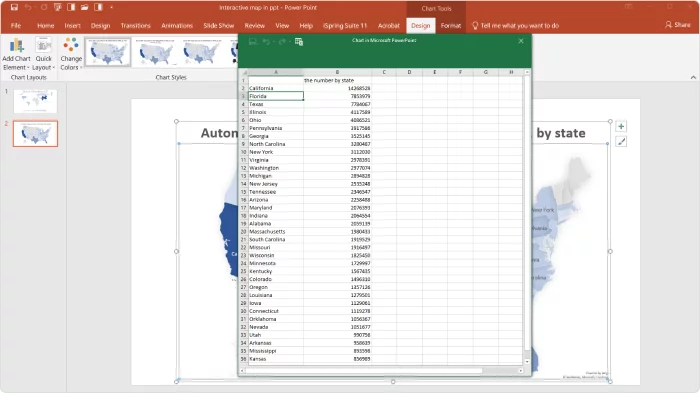
Task: Click the datasheet scroll-down arrow
Action: [x=527, y=362]
